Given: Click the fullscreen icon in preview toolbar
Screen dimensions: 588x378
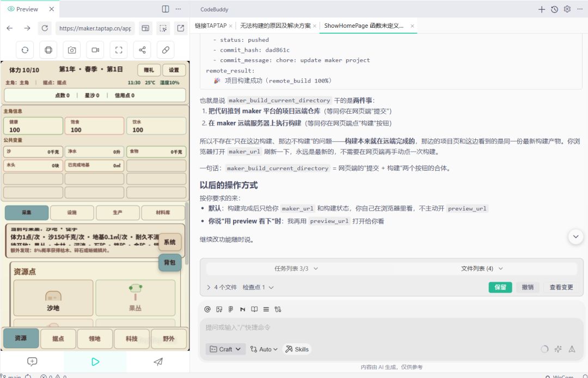Looking at the screenshot, I should (x=119, y=50).
